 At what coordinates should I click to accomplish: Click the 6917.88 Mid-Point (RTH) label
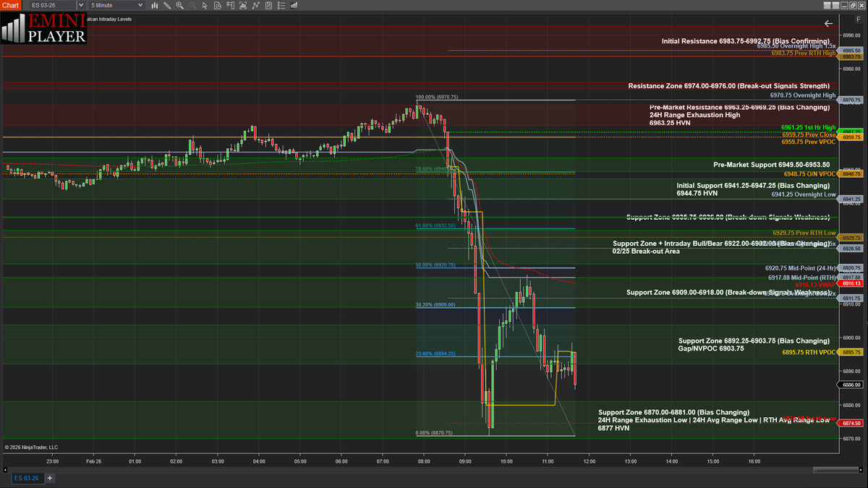[x=802, y=278]
